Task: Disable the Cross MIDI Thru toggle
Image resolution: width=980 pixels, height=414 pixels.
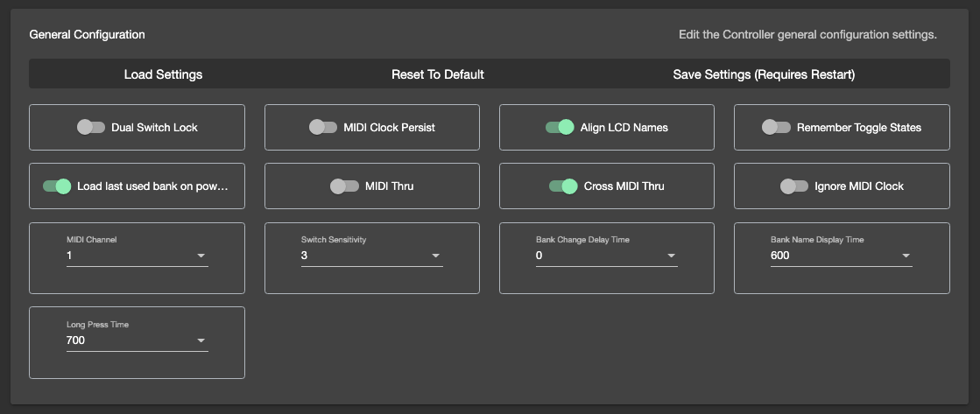Action: pyautogui.click(x=563, y=186)
